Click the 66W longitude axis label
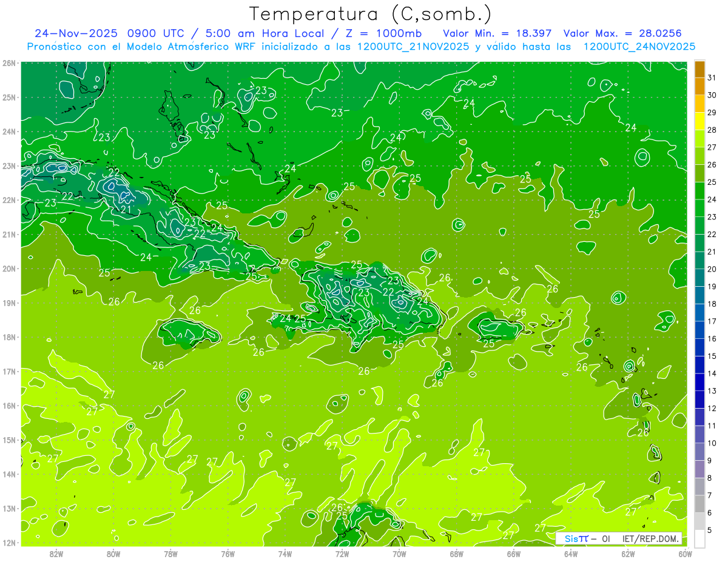This screenshot has height=562, width=728. (x=513, y=554)
